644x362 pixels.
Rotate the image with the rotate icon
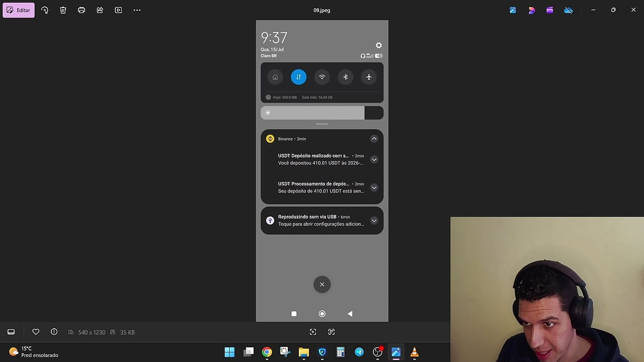click(x=45, y=10)
